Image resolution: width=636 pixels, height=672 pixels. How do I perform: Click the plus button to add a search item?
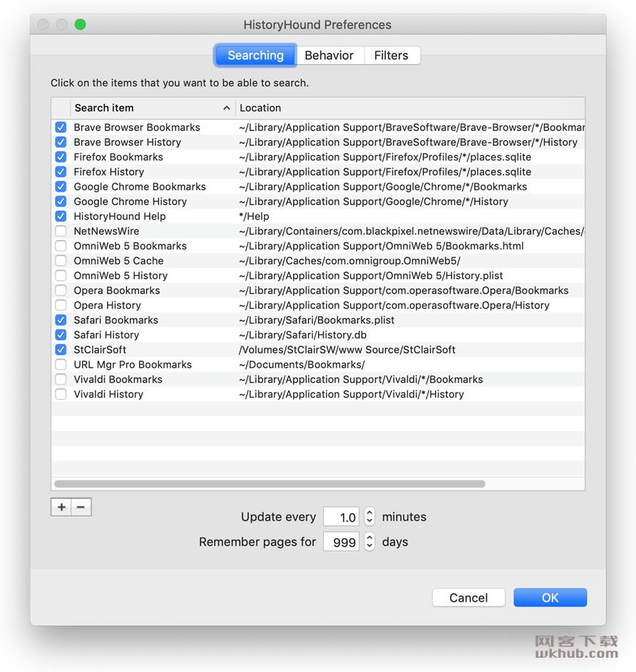pos(61,507)
